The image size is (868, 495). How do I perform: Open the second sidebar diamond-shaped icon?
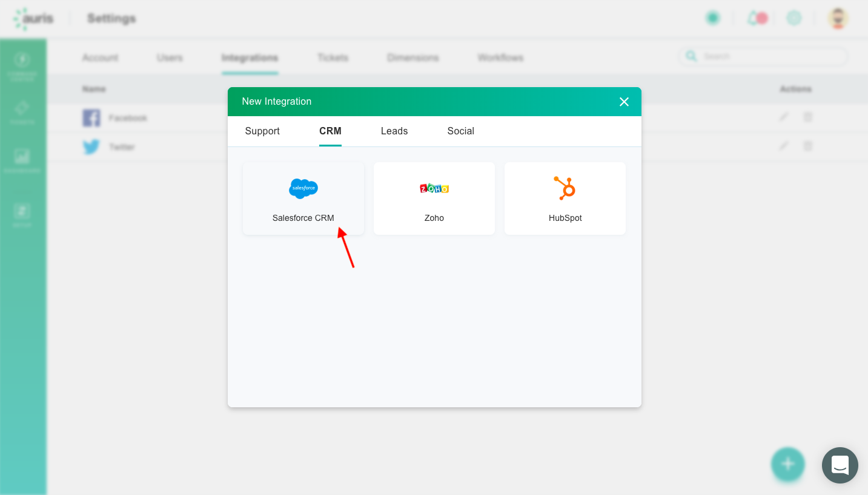(22, 108)
